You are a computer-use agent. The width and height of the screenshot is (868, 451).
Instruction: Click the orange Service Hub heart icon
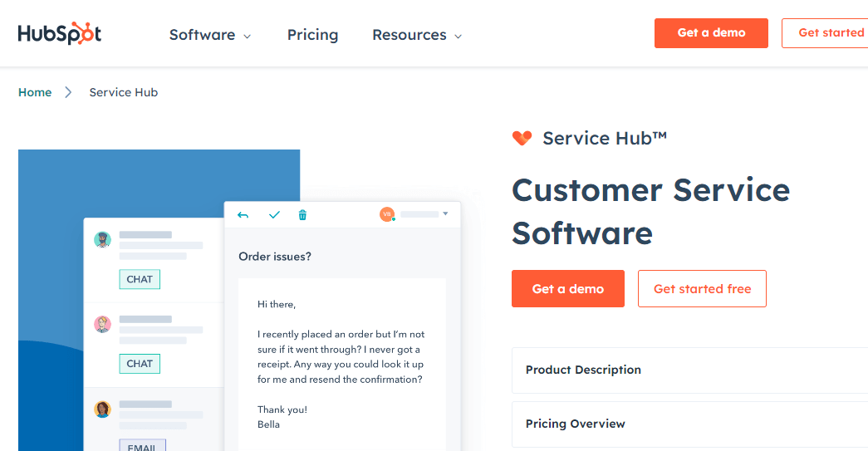coord(522,138)
